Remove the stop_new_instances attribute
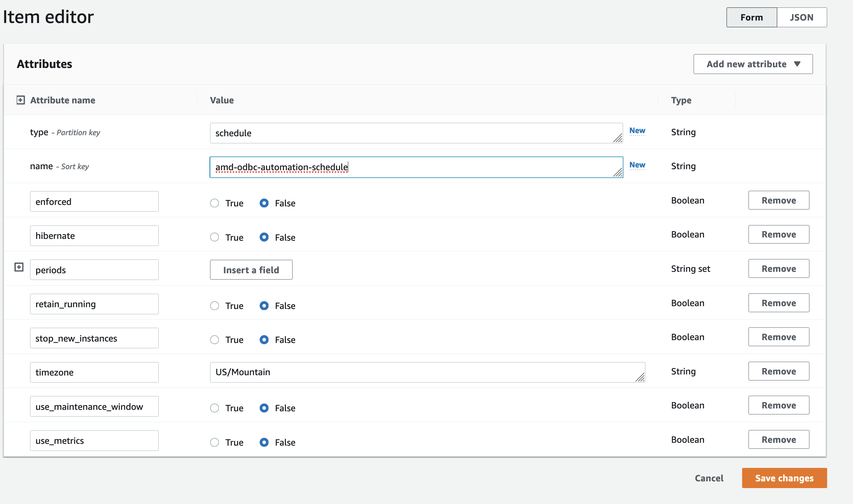The height and width of the screenshot is (504, 853). 779,337
